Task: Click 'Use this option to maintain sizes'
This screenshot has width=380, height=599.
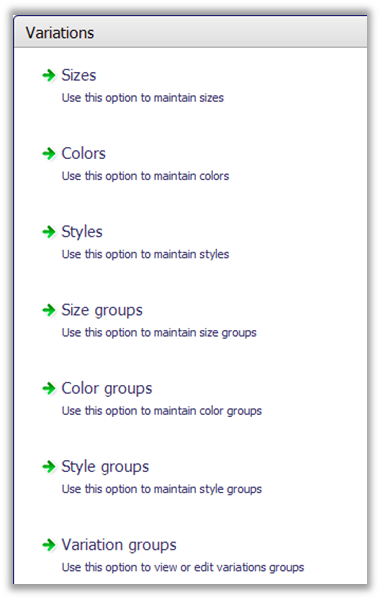Action: [143, 98]
